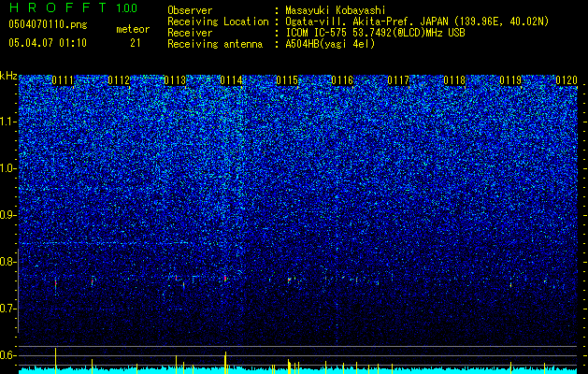Click the 0116 time marker
The height and width of the screenshot is (374, 588).
[342, 80]
